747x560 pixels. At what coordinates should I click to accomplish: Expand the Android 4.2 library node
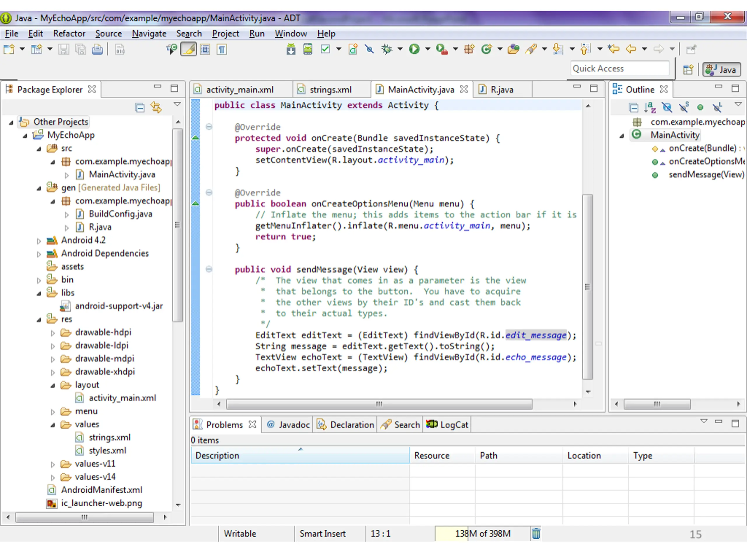click(39, 241)
